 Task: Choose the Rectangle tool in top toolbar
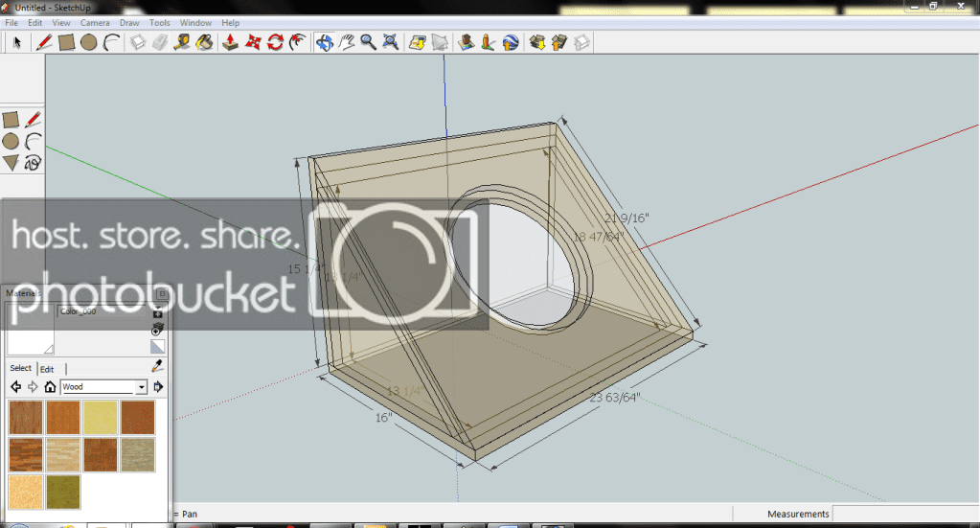66,42
